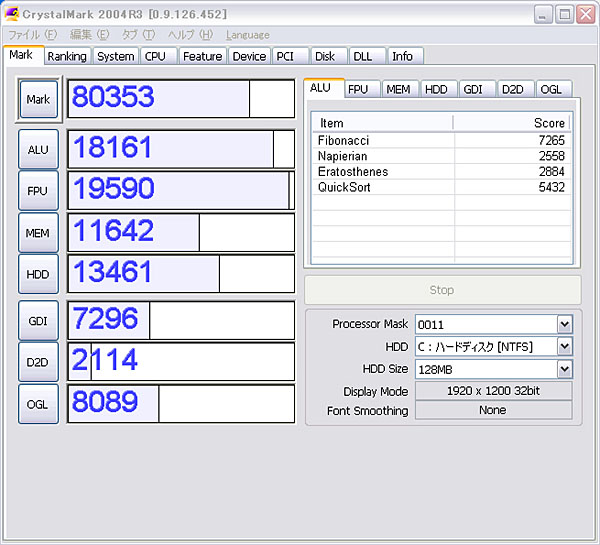Start the FPU benchmark button

pyautogui.click(x=38, y=191)
